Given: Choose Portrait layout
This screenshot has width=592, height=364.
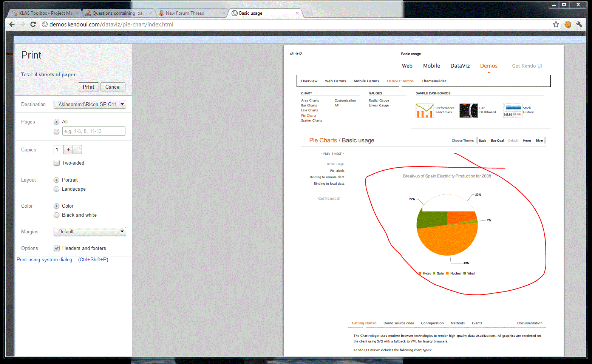Looking at the screenshot, I should (56, 180).
